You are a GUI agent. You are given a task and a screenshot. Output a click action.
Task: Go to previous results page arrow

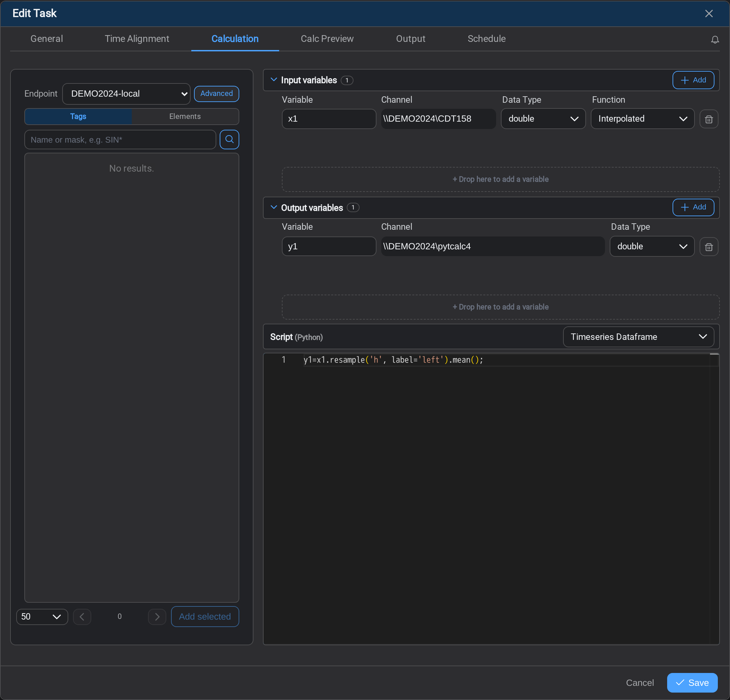pos(82,617)
